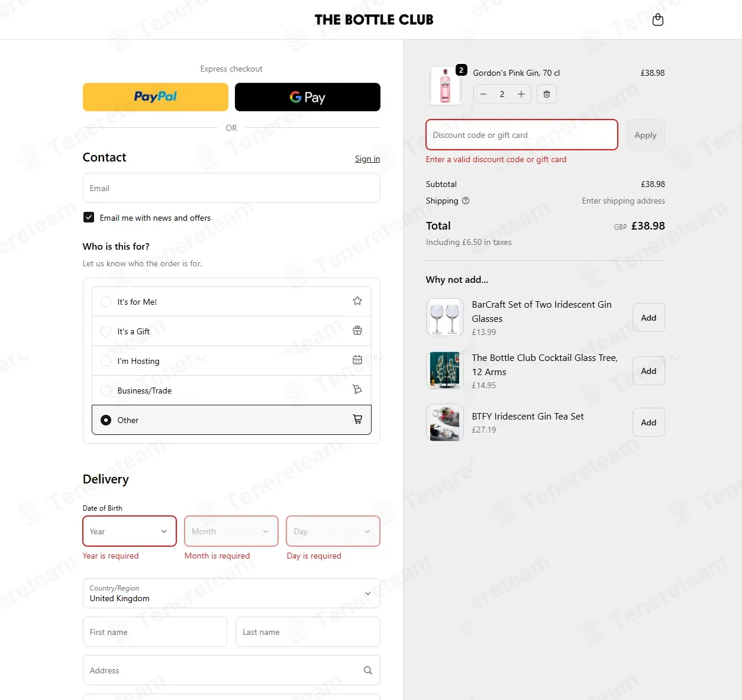Add BTFY Iridescent Gin Tea Set
Image resolution: width=742 pixels, height=700 pixels.
click(649, 422)
